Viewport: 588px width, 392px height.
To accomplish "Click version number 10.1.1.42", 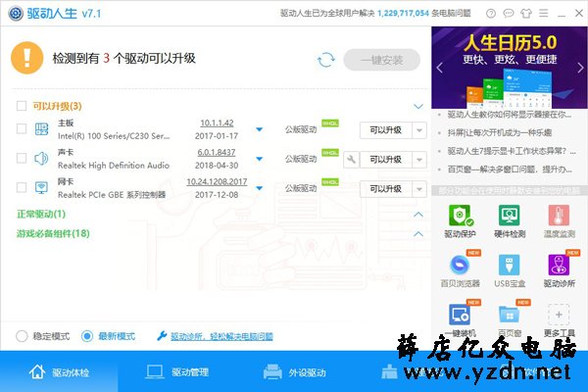I will 217,122.
